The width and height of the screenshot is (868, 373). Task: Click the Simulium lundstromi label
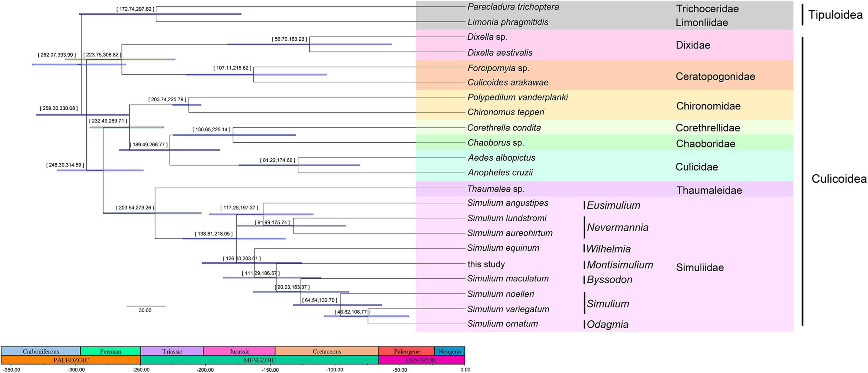(507, 218)
